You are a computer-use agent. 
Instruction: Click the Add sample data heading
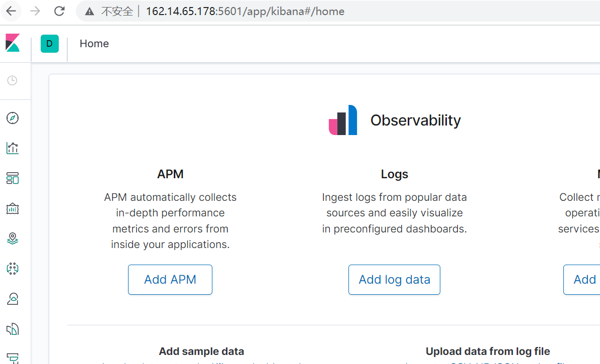pos(201,351)
